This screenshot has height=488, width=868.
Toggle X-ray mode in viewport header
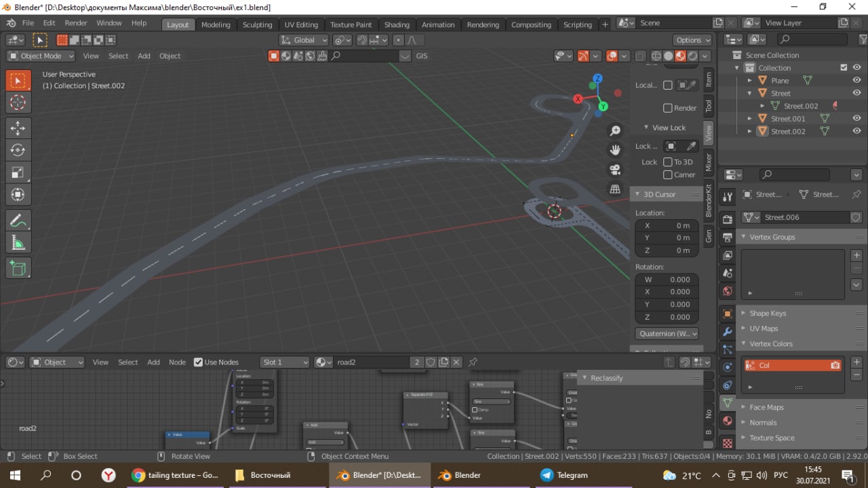639,56
